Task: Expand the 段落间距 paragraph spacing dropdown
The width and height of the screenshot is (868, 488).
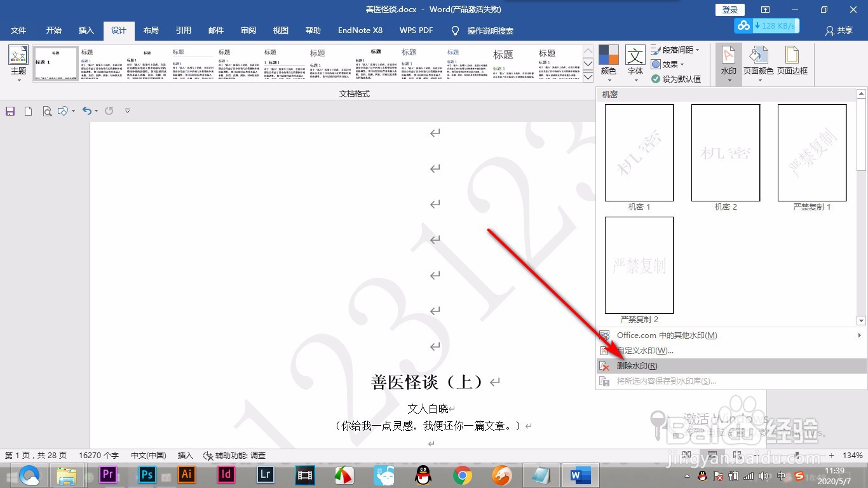Action: [x=675, y=50]
